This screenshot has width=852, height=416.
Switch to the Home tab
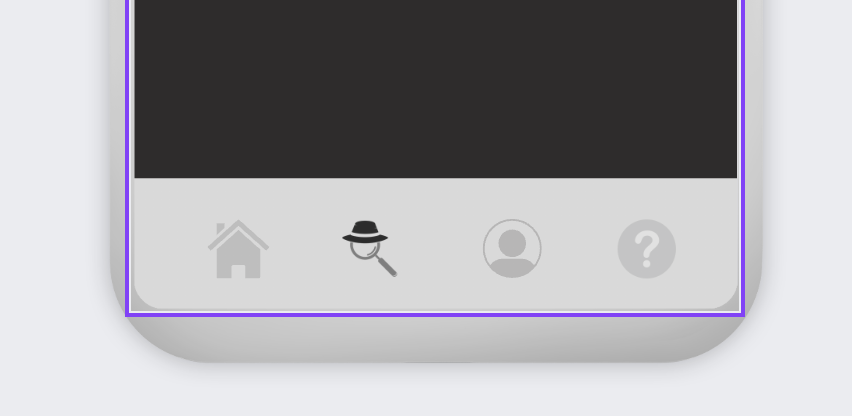(x=239, y=249)
